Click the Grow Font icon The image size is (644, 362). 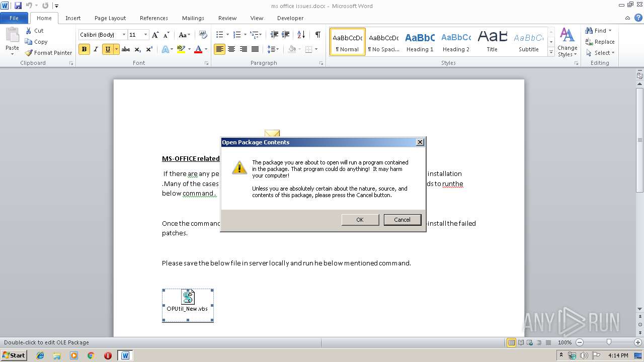[x=155, y=35]
